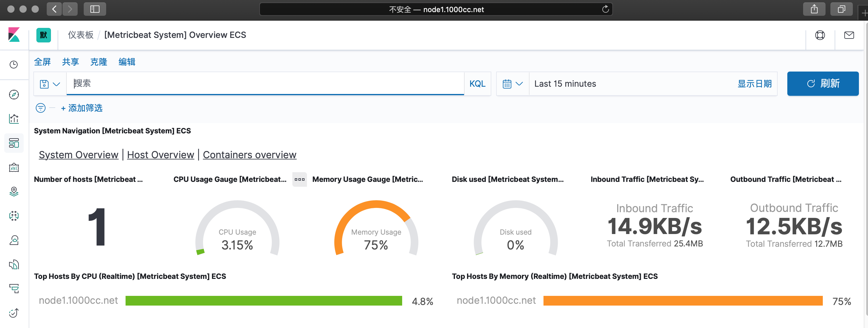
Task: Toggle Safari's sidebar button
Action: click(x=95, y=9)
